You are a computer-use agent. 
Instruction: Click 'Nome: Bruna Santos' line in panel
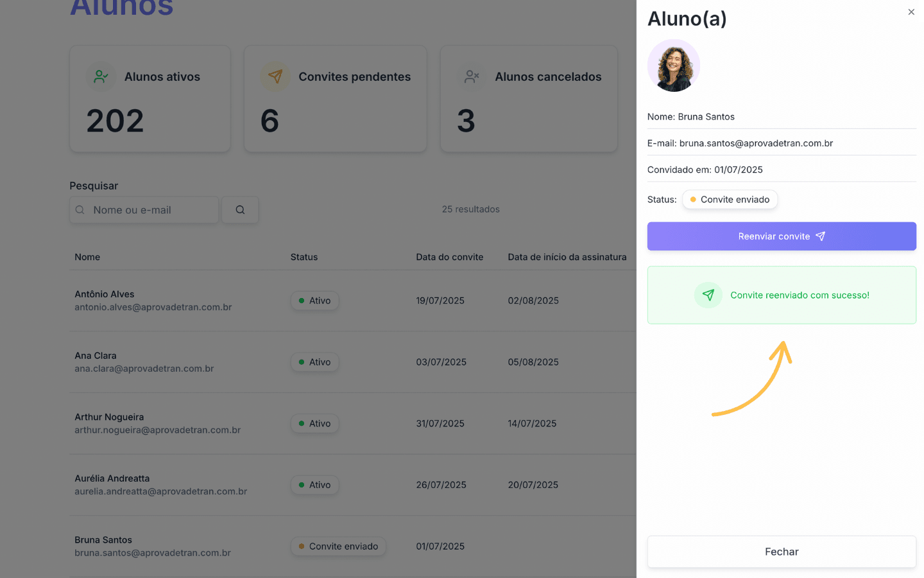(x=691, y=117)
